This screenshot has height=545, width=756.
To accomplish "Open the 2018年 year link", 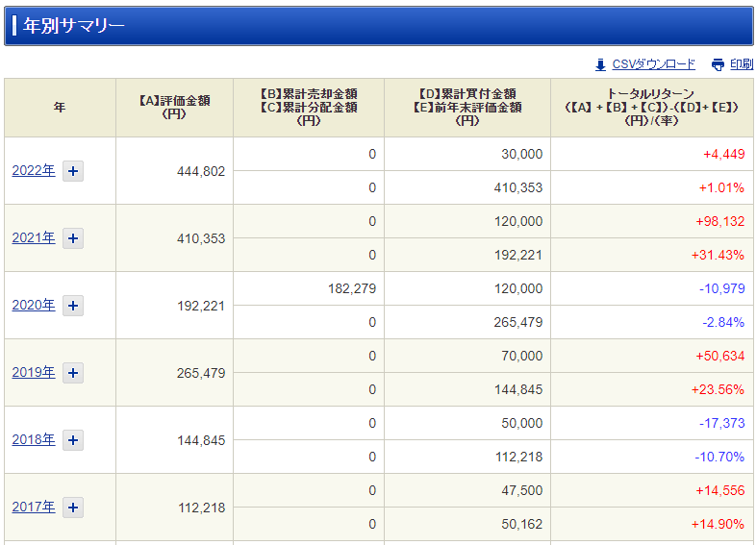I will [34, 439].
